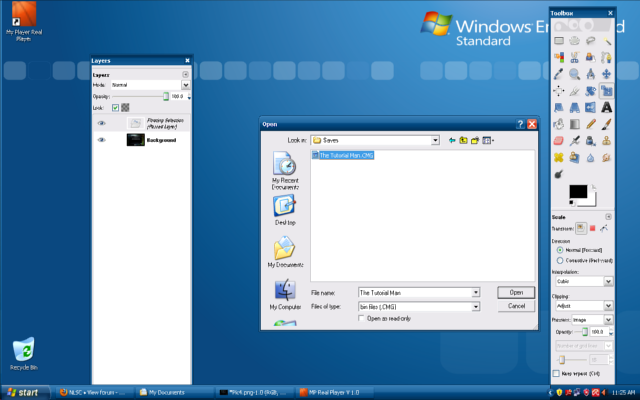
Task: Click My Recent Documents in Open dialog
Action: point(284,172)
